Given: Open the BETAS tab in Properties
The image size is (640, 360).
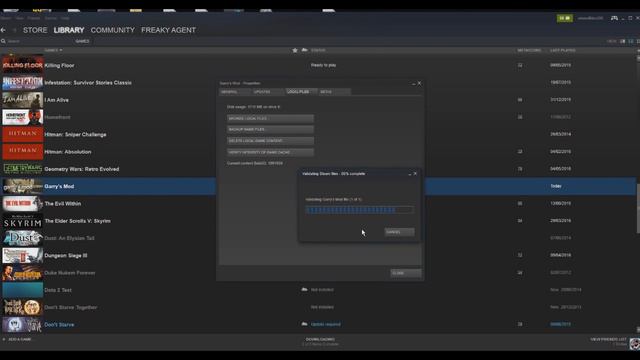Looking at the screenshot, I should [334, 92].
